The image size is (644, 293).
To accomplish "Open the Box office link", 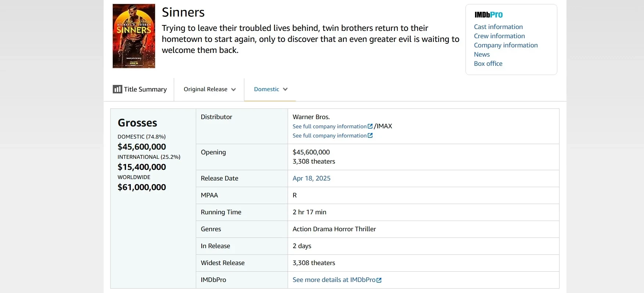I will click(x=488, y=64).
